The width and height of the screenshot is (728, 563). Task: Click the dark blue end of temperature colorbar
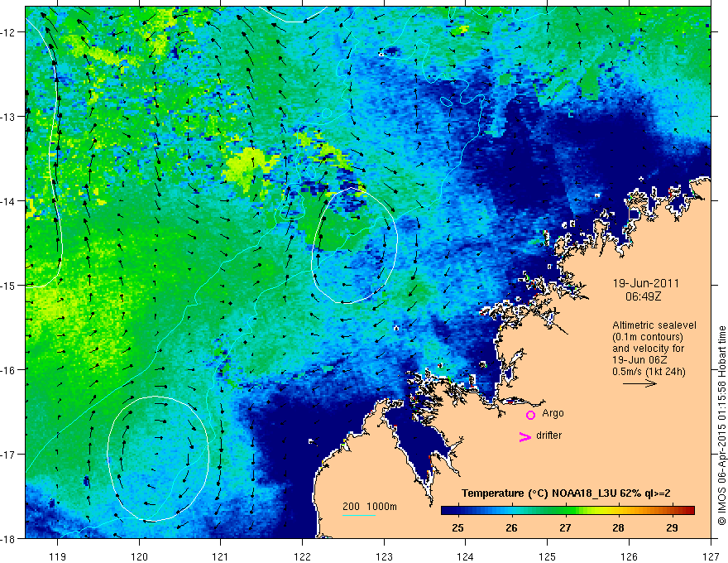tap(448, 511)
